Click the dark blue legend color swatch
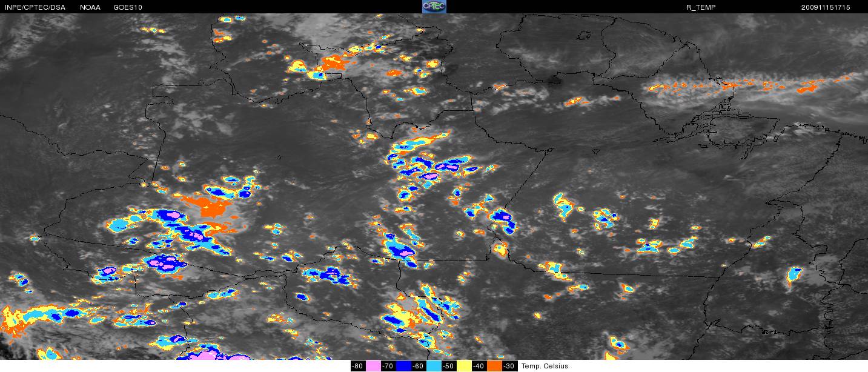Screen dimensions: 868x372 (403, 366)
